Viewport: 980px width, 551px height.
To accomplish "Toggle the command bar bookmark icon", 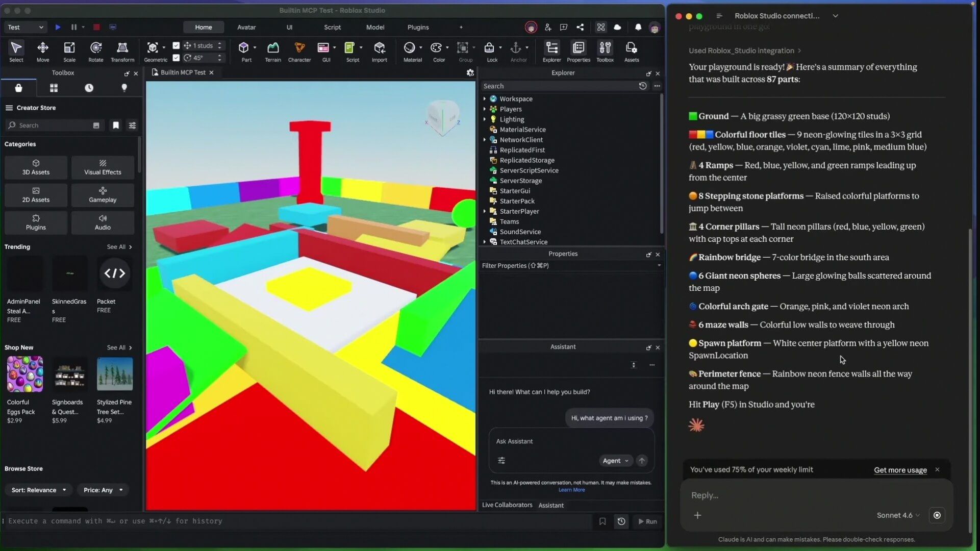I will pos(602,521).
